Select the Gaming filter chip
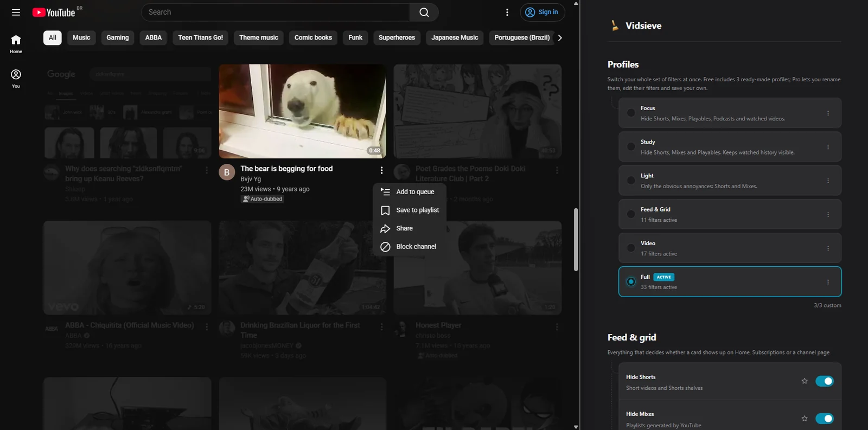868x430 pixels. click(x=118, y=37)
